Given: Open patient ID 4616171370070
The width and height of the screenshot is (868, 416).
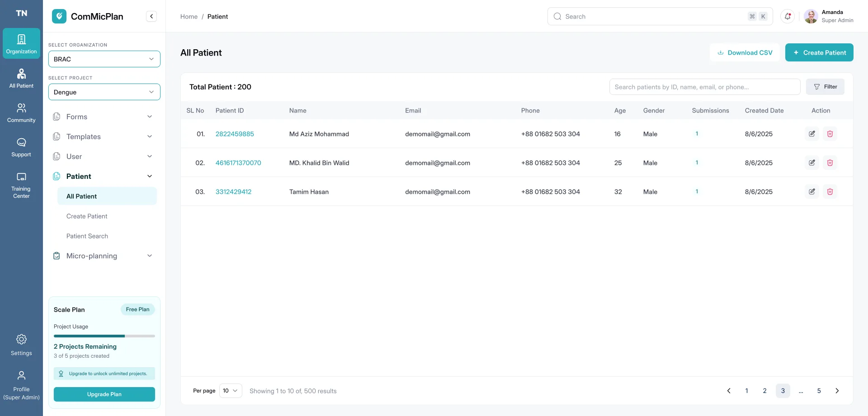Looking at the screenshot, I should pos(238,163).
